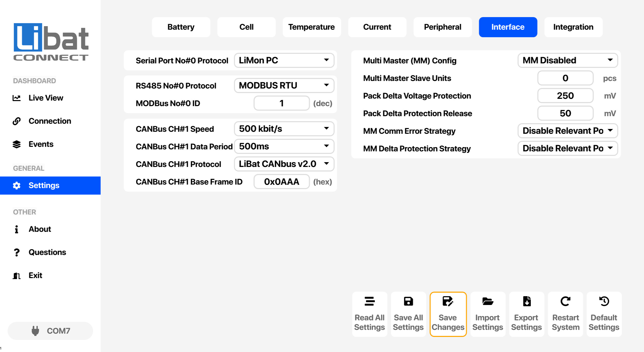Switch to the Cell tab

pos(246,27)
